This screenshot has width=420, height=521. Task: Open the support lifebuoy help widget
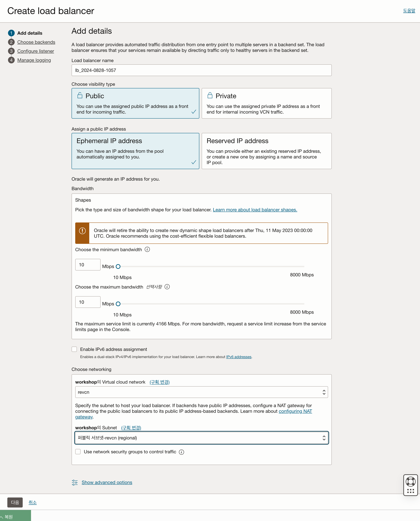pyautogui.click(x=410, y=482)
